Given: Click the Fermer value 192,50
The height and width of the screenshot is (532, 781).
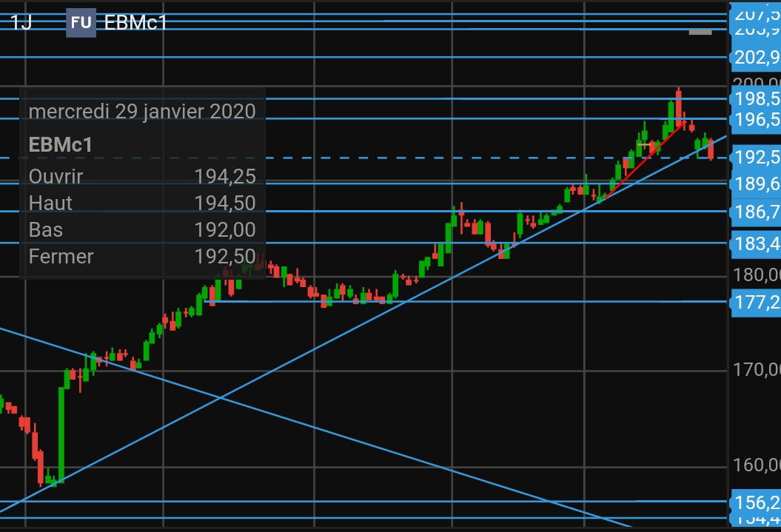Looking at the screenshot, I should pos(225,257).
